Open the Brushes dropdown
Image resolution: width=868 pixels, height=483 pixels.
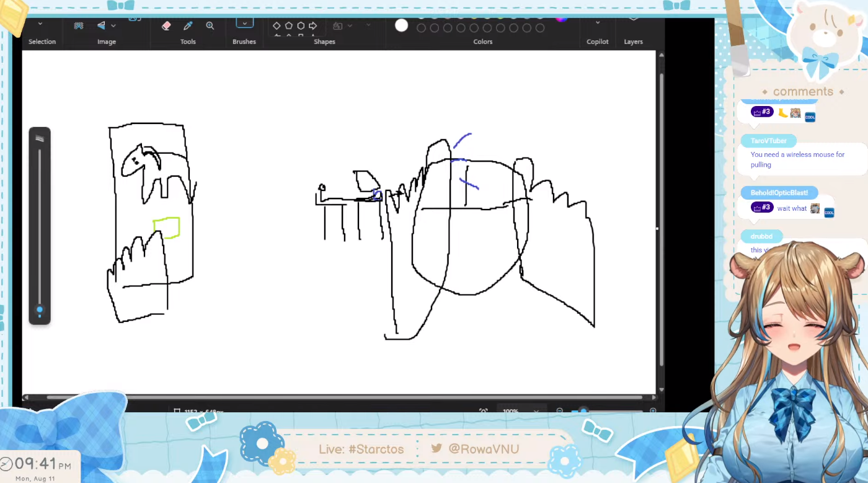[244, 23]
